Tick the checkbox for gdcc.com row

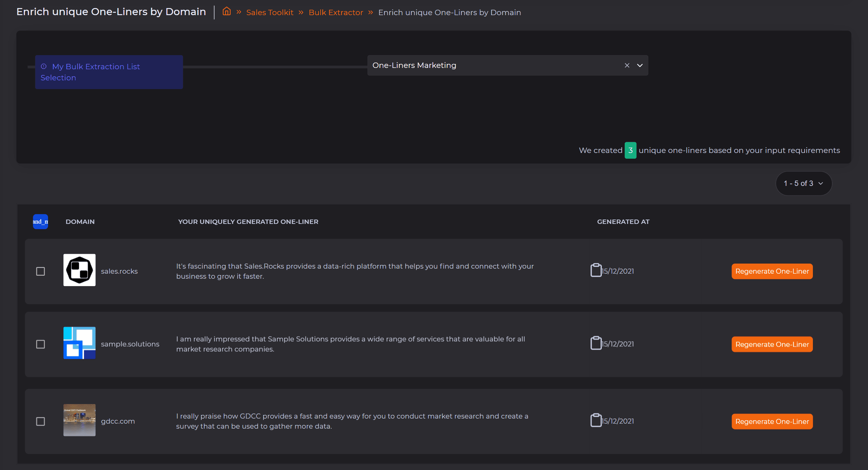[x=40, y=422]
